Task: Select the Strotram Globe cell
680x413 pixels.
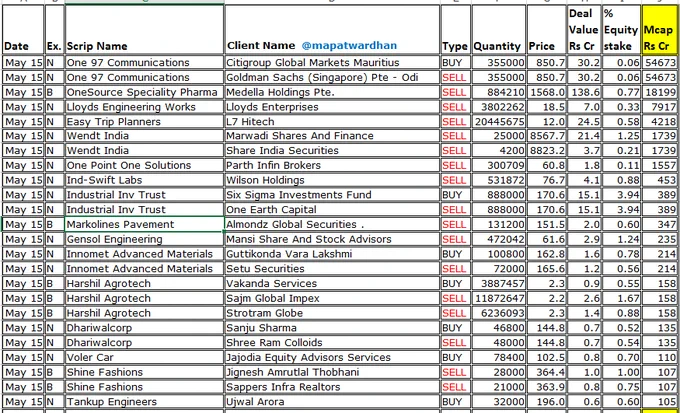Action: (x=332, y=313)
